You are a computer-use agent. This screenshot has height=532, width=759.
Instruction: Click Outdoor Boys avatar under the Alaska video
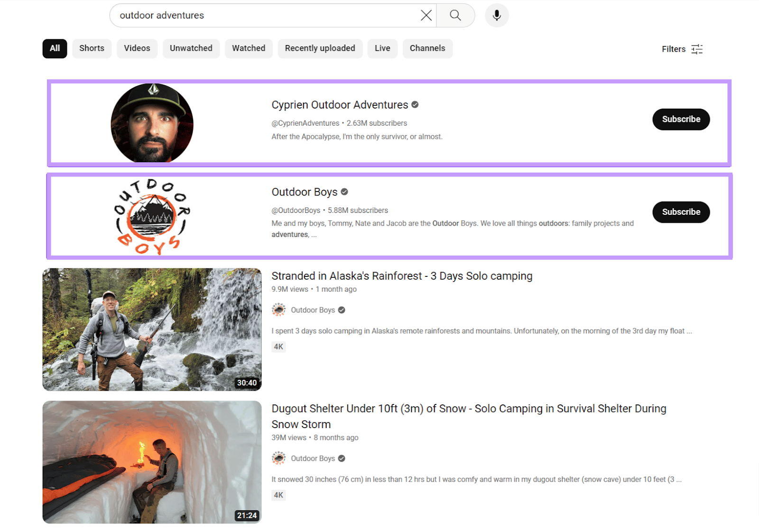click(279, 310)
